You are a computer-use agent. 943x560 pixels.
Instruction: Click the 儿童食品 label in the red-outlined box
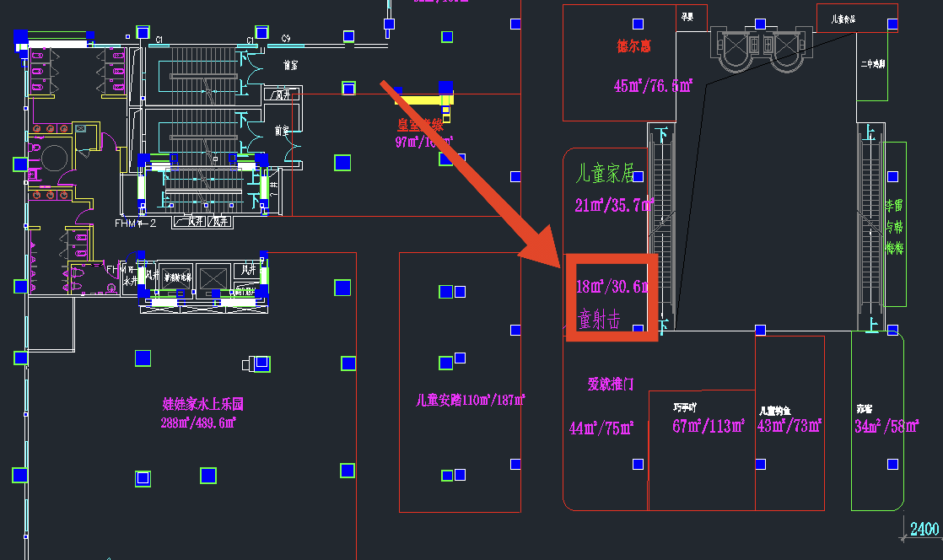coord(843,18)
